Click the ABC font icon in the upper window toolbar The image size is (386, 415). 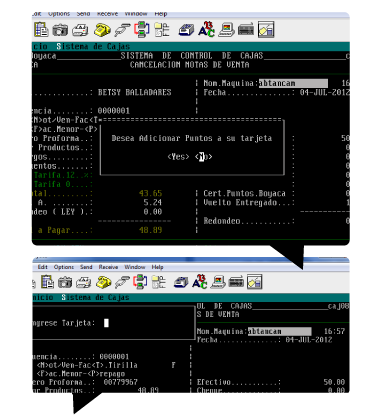point(206,29)
